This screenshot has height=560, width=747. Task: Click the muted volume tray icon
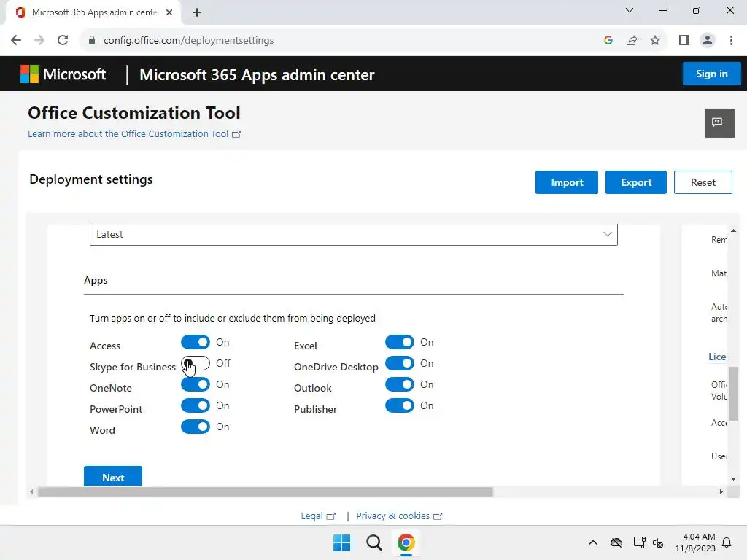[x=657, y=542]
